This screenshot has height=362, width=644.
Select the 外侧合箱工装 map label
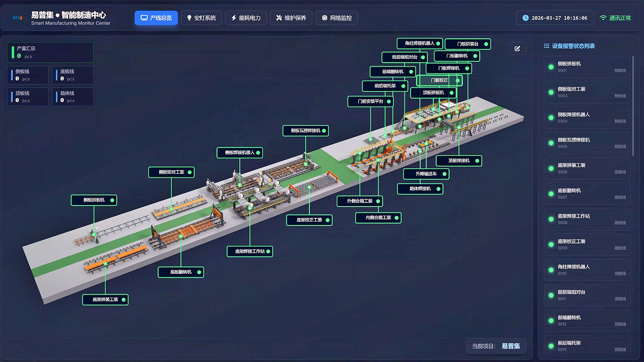click(x=360, y=201)
